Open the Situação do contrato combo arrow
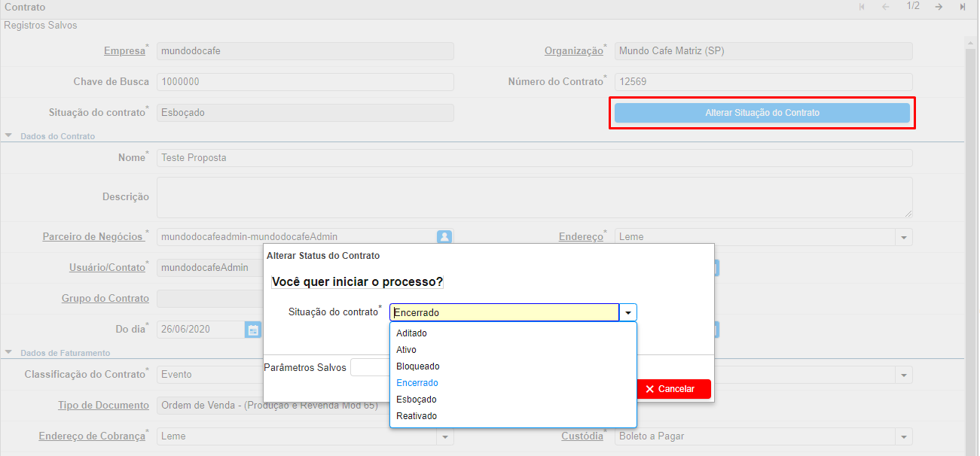 click(x=628, y=313)
